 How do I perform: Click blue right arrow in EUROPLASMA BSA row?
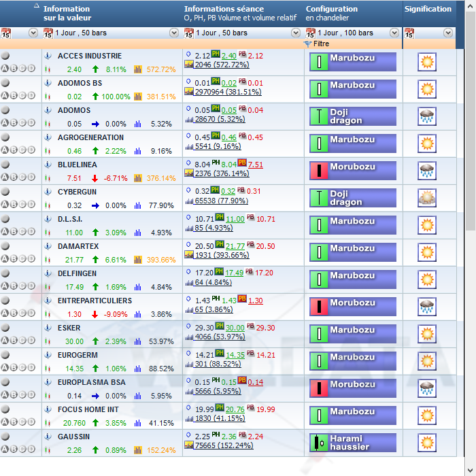tap(95, 396)
